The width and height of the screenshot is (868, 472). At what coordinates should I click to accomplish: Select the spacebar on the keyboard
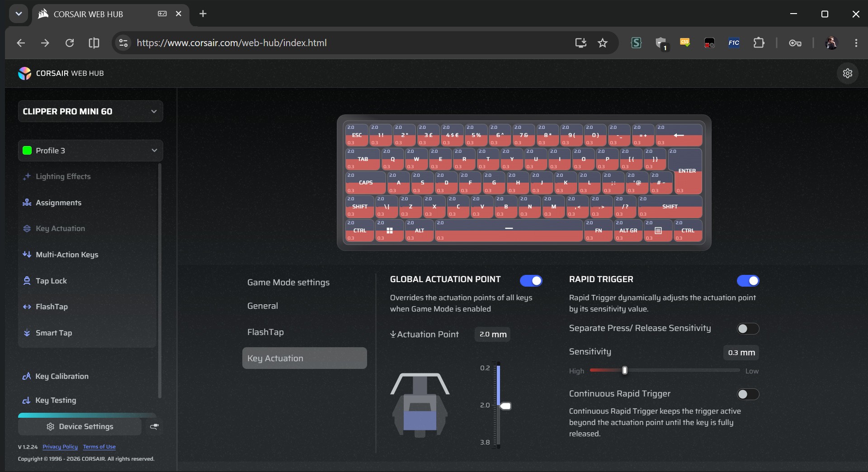509,231
